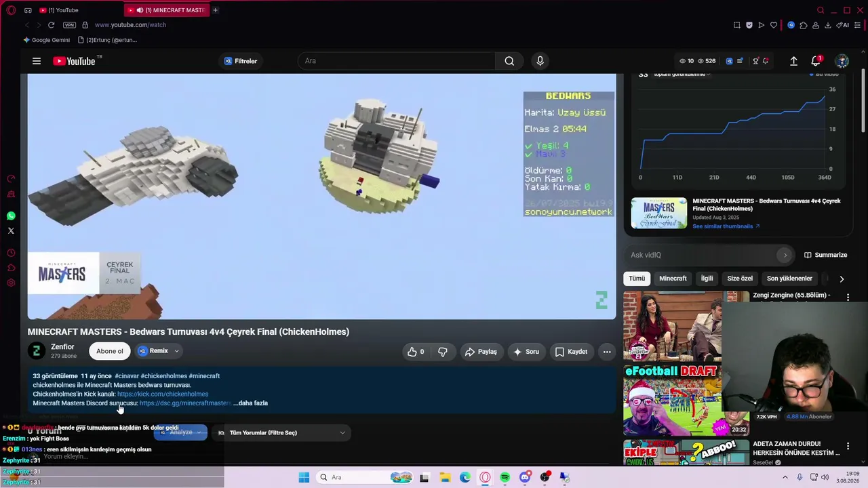Select the İlgili filter chip
Viewport: 868px width, 488px height.
tap(707, 279)
